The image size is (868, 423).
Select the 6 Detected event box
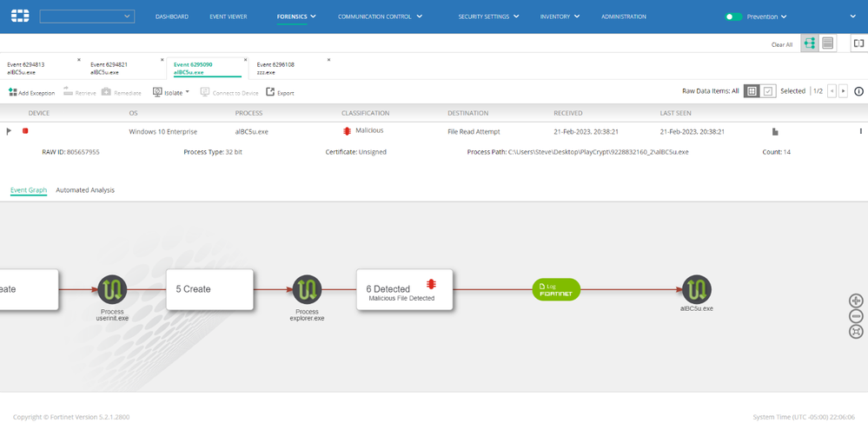(x=405, y=289)
